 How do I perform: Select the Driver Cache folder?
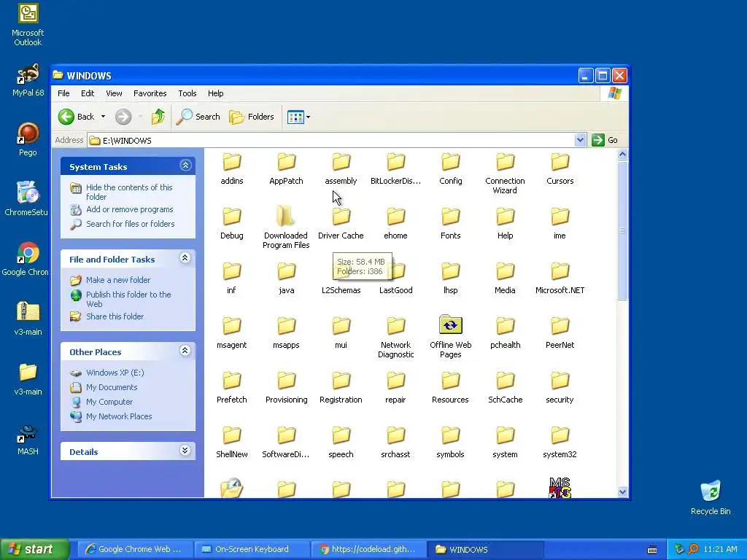click(341, 223)
